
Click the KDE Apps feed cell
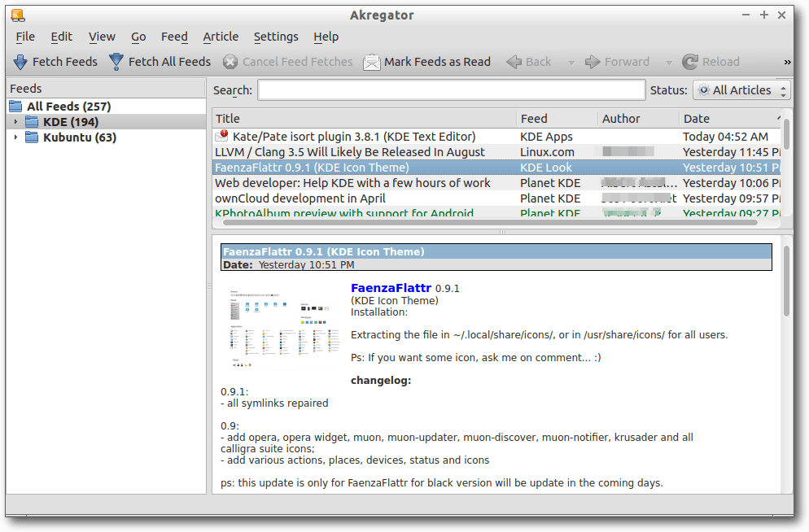coord(546,137)
